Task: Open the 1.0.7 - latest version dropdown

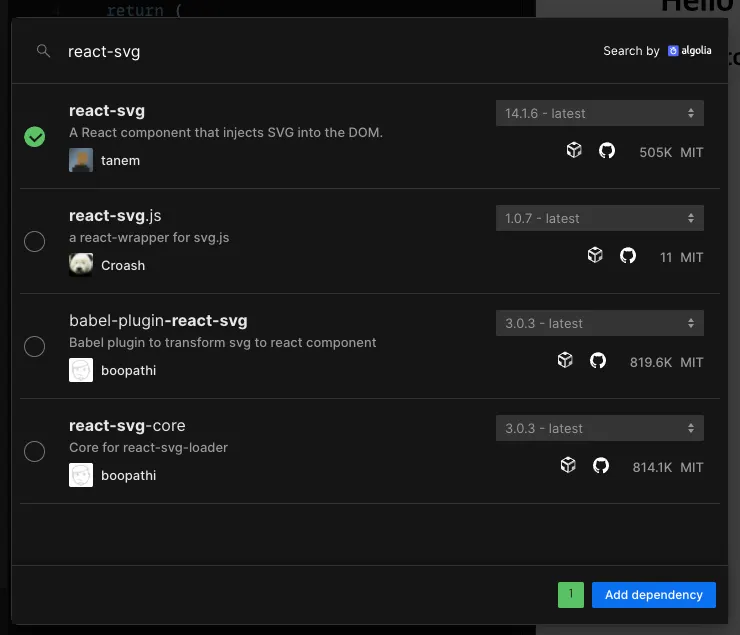Action: [599, 218]
